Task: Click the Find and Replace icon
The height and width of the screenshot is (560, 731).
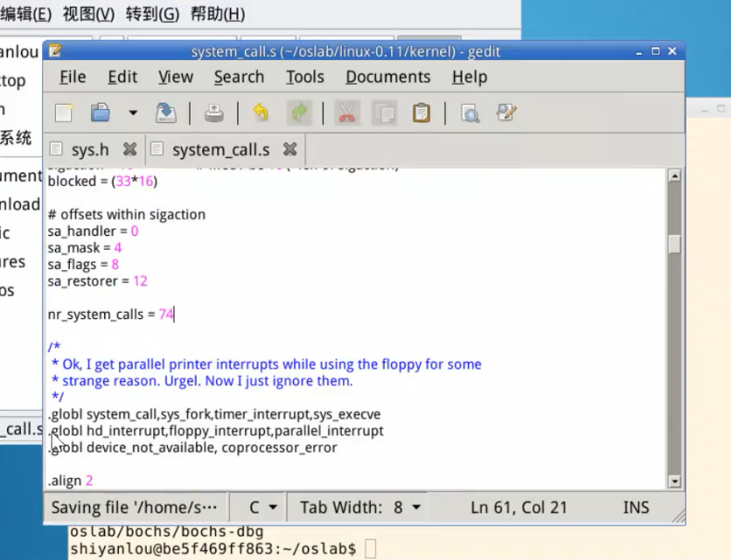Action: point(506,113)
